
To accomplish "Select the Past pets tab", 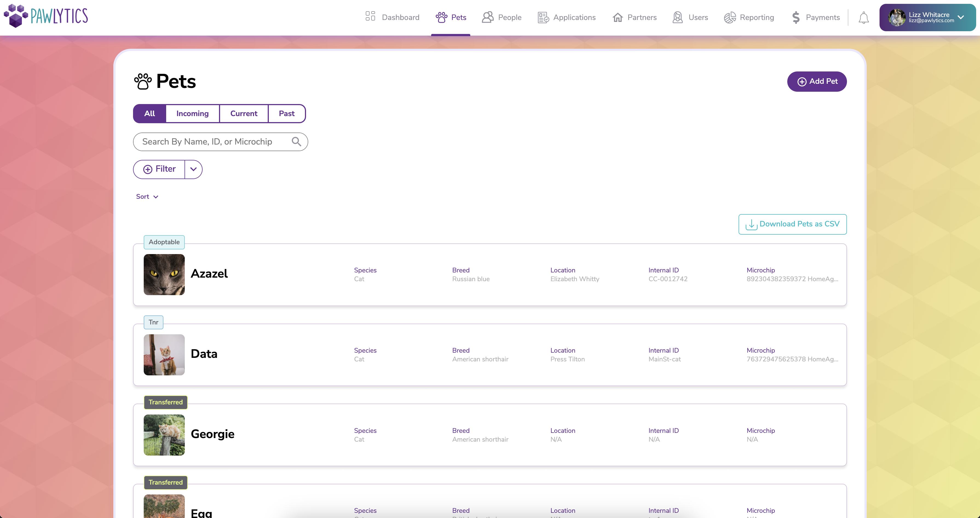I will pos(286,113).
